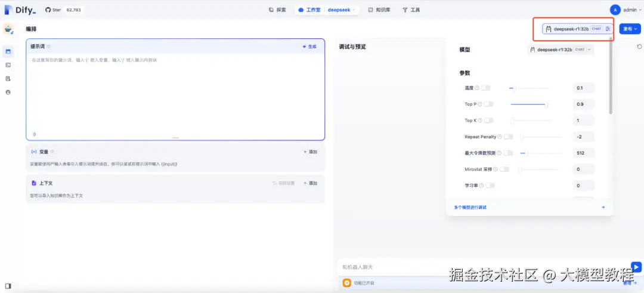
Task: Open 召回设置 retrieval settings
Action: (284, 183)
